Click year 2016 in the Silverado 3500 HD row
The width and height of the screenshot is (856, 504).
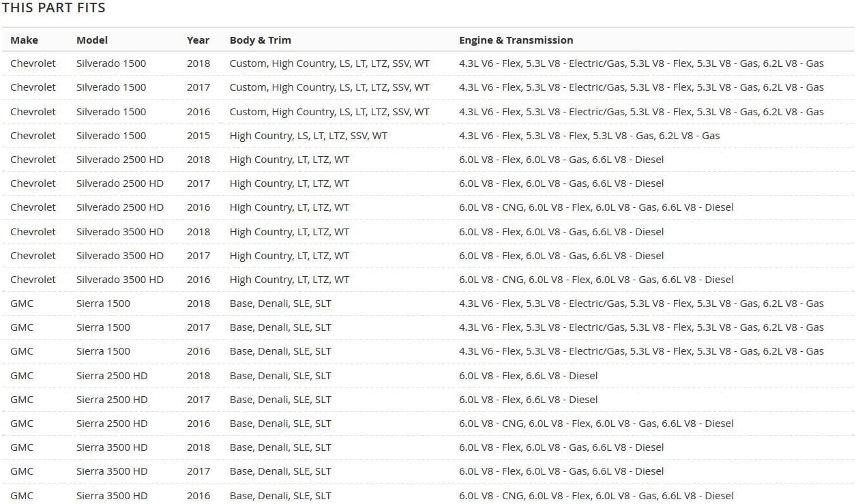(198, 280)
